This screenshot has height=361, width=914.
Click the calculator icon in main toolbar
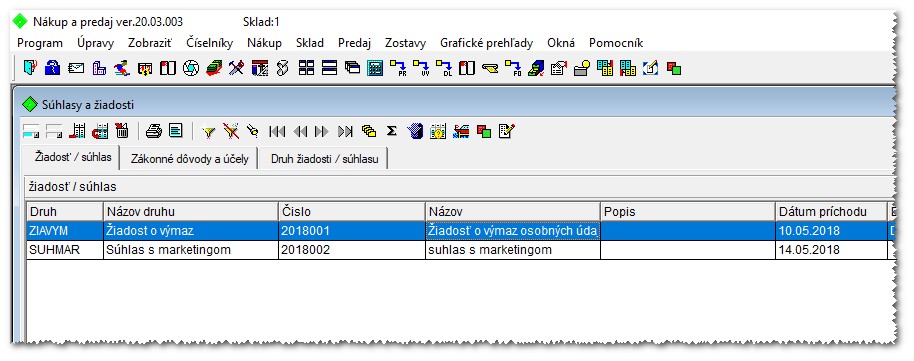[x=375, y=68]
